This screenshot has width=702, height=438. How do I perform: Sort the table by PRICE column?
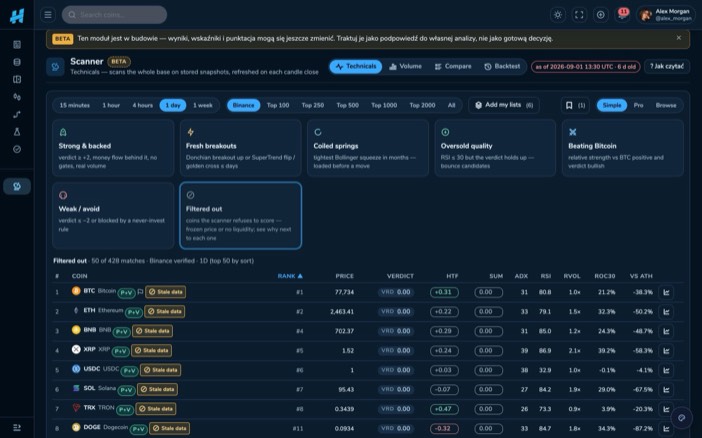344,276
